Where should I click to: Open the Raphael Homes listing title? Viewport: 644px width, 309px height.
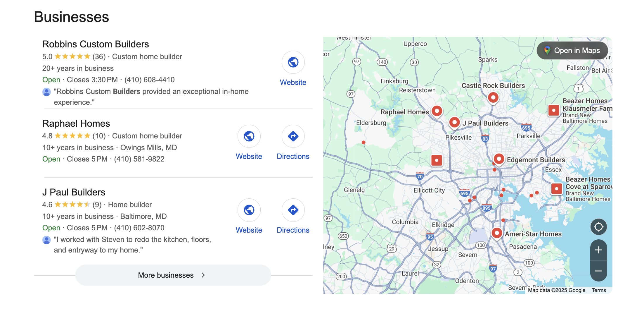point(76,123)
